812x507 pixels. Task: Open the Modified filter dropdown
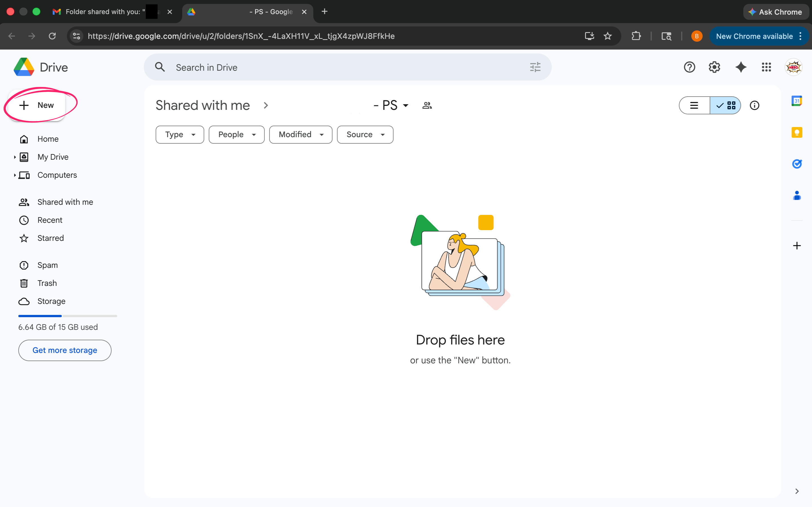tap(301, 135)
